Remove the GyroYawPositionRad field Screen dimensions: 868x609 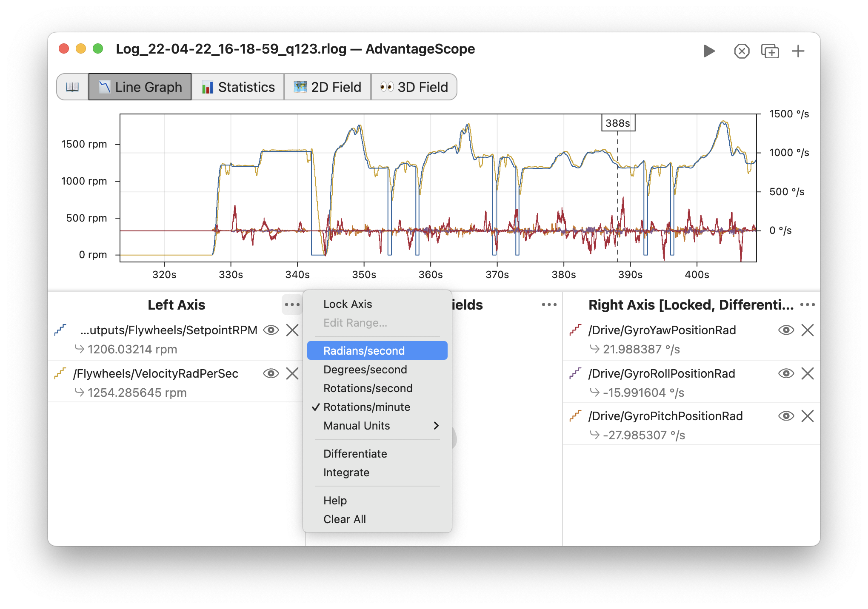(808, 330)
